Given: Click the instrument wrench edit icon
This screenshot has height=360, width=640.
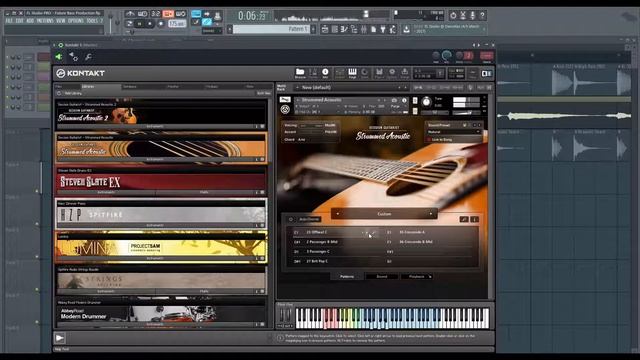Looking at the screenshot, I should click(x=285, y=100).
